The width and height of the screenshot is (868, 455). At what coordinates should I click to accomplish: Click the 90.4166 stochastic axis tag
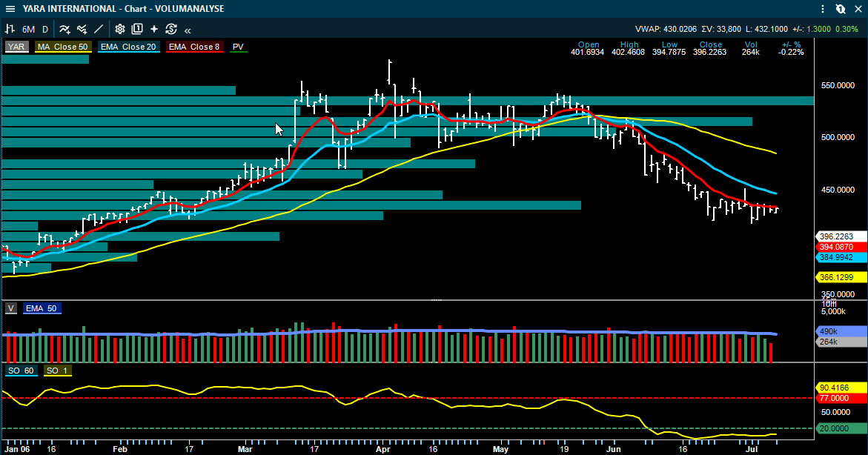(x=841, y=388)
